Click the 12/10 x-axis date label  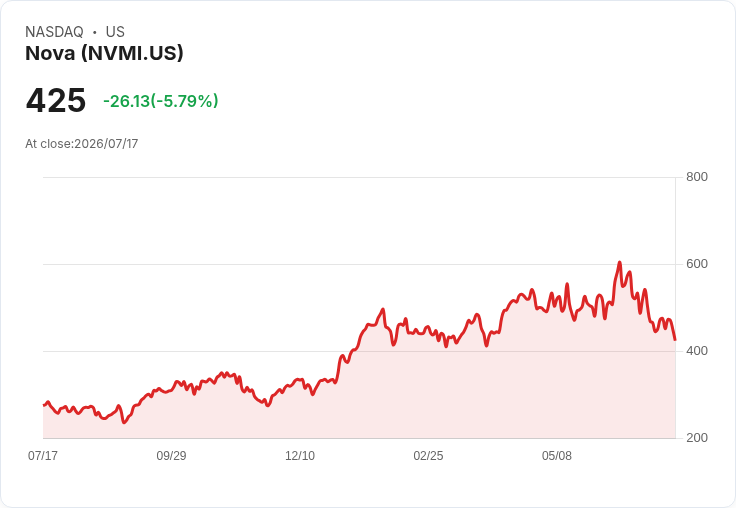tap(300, 455)
